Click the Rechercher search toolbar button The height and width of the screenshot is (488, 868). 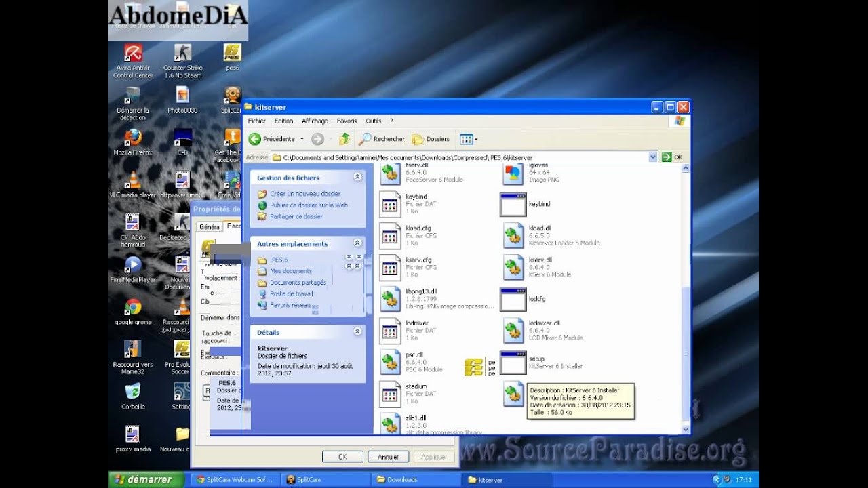[382, 139]
